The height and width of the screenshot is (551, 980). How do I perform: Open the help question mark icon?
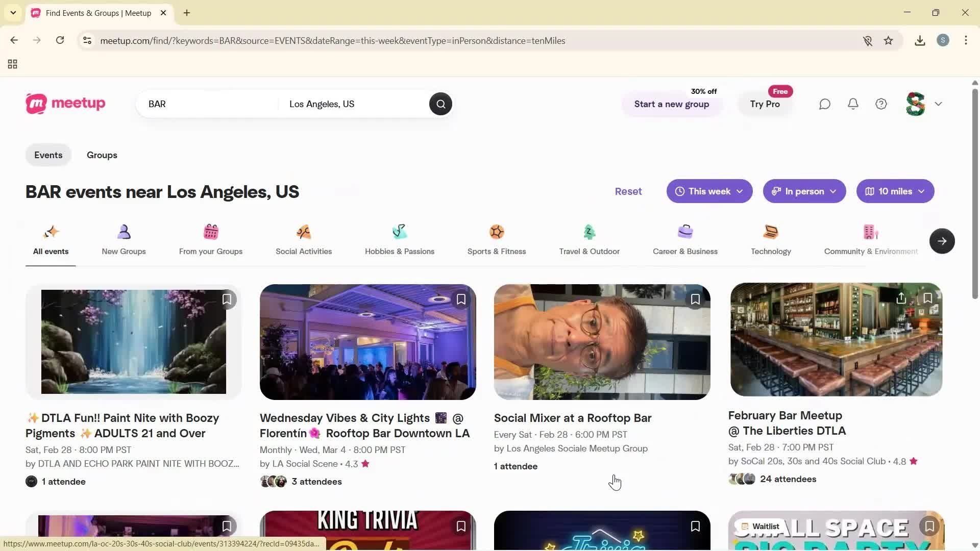(881, 104)
